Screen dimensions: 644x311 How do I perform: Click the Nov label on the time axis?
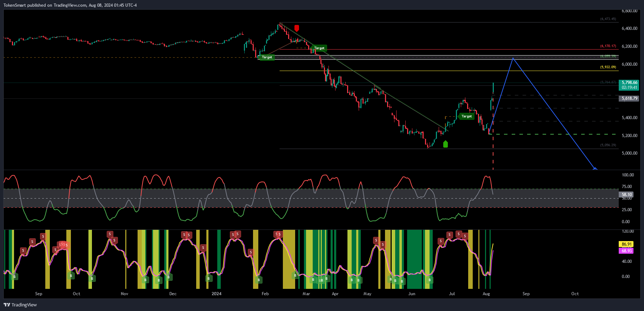[125, 294]
